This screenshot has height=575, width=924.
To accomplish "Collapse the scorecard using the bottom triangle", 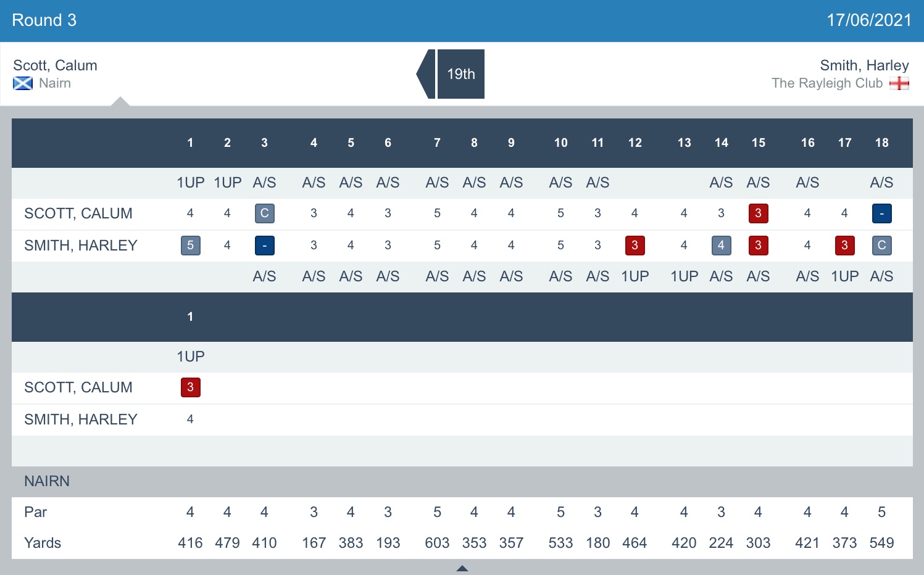I will (x=462, y=568).
